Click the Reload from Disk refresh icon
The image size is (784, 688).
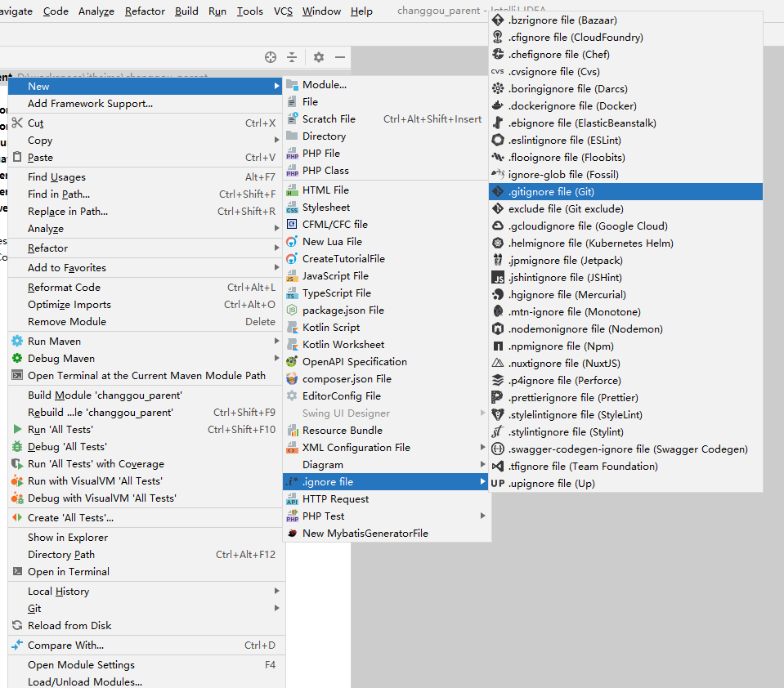17,626
